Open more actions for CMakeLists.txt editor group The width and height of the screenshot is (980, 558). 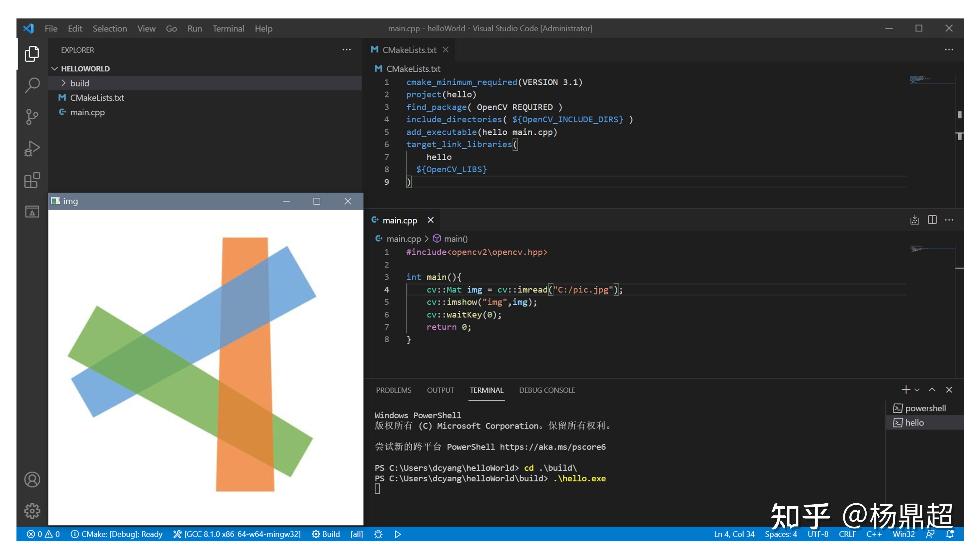[x=949, y=50]
